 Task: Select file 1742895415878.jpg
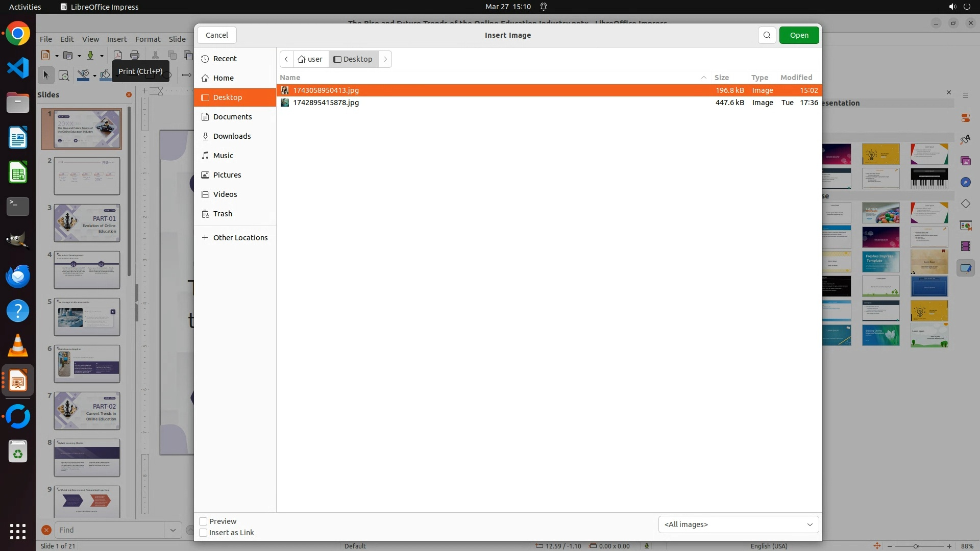(326, 103)
